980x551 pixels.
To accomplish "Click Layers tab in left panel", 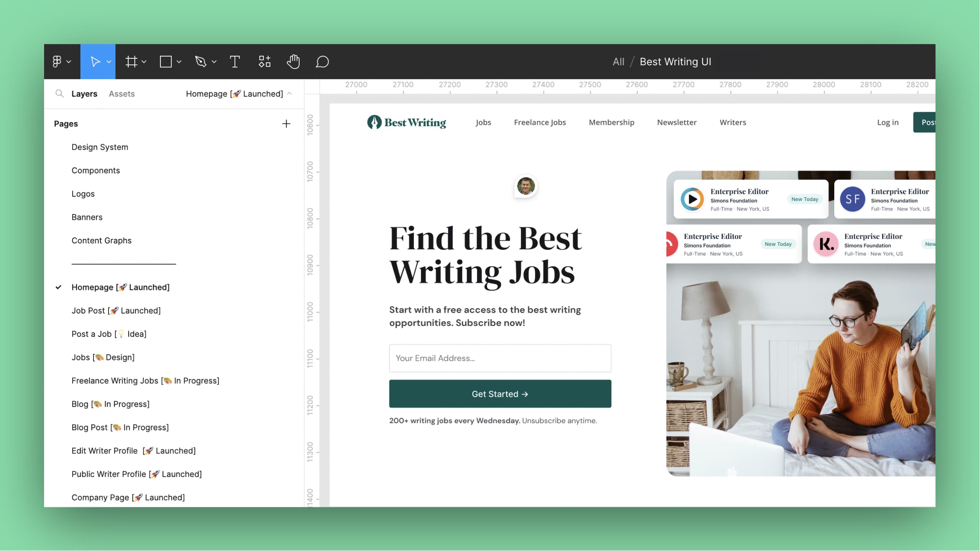I will (84, 93).
